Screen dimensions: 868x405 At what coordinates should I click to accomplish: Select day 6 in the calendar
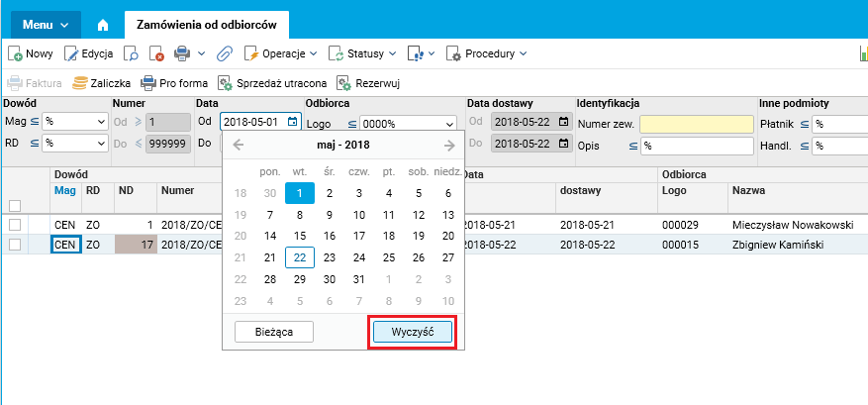coord(448,193)
